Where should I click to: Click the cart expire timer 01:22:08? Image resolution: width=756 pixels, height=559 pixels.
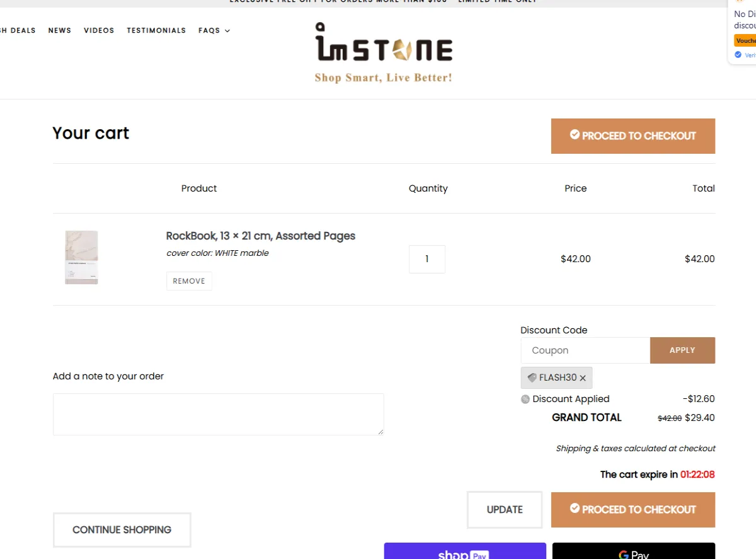(x=697, y=475)
